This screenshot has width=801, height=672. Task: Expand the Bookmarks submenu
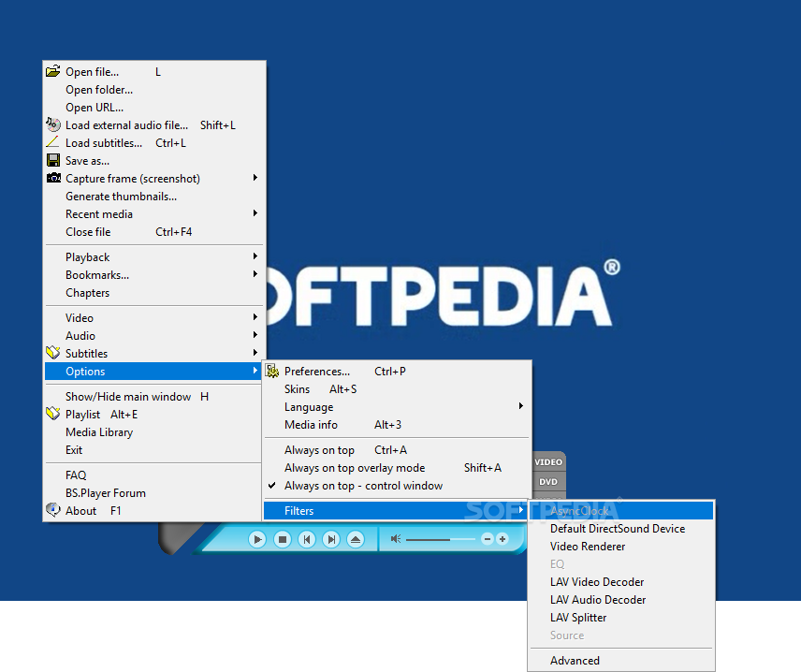[x=154, y=275]
